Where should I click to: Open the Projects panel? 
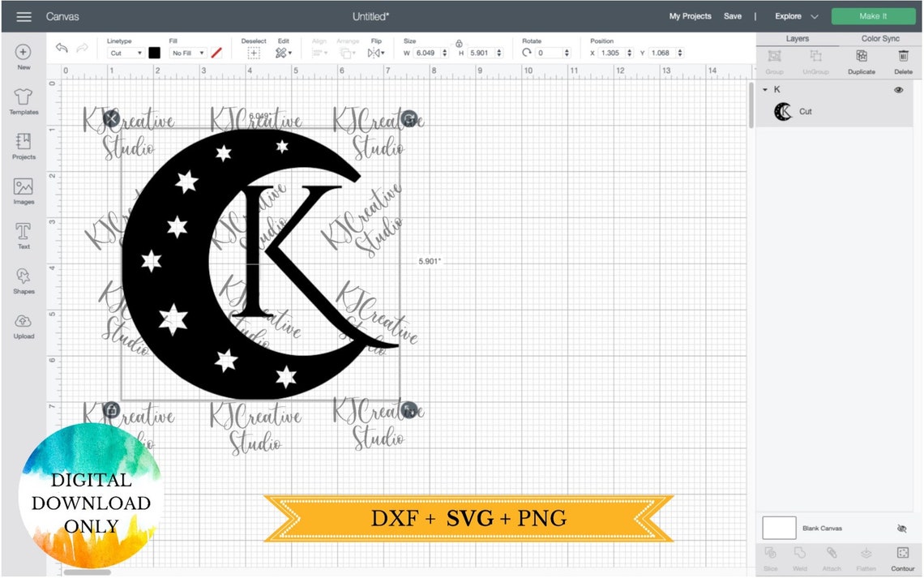[x=24, y=146]
